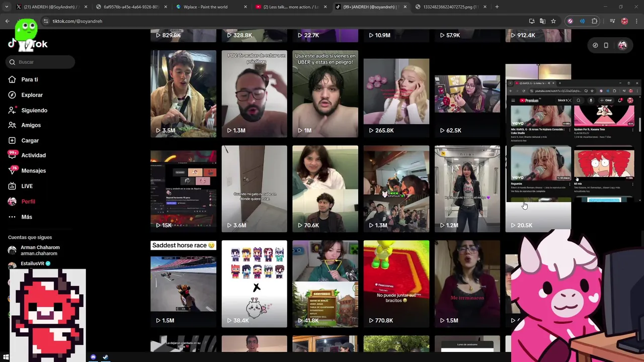The image size is (644, 362).
Task: Open the video with 3.5M views
Action: click(x=183, y=94)
